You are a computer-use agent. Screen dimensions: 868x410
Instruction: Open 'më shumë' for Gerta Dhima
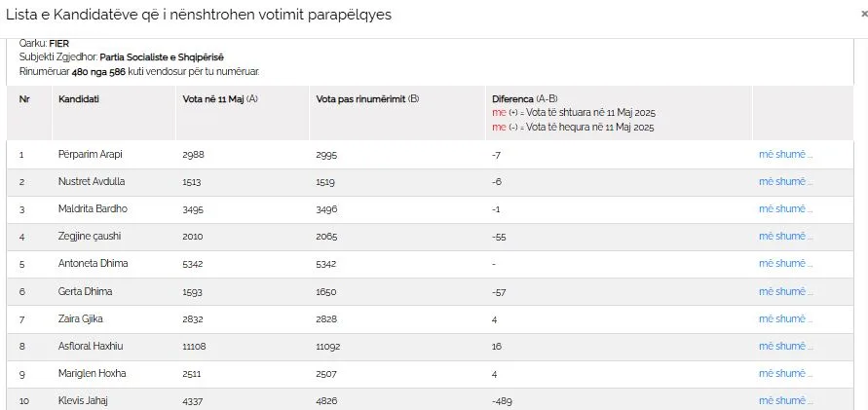coord(785,291)
